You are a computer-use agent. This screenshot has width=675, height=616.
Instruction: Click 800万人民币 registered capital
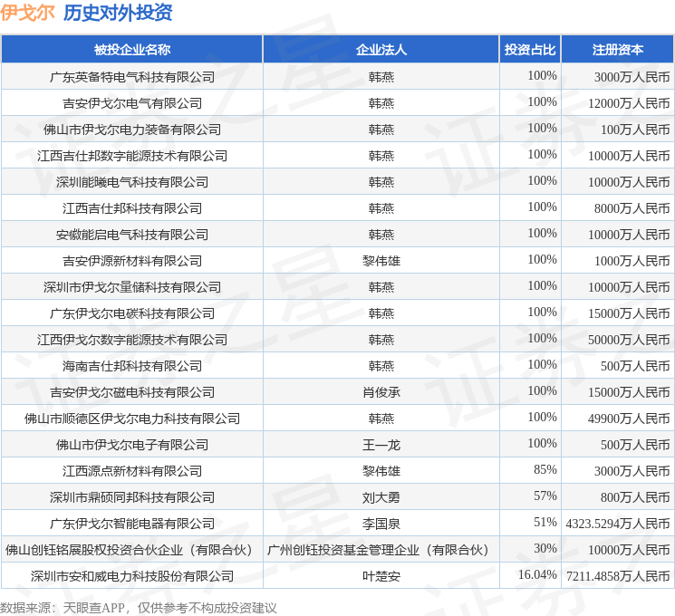(x=635, y=497)
